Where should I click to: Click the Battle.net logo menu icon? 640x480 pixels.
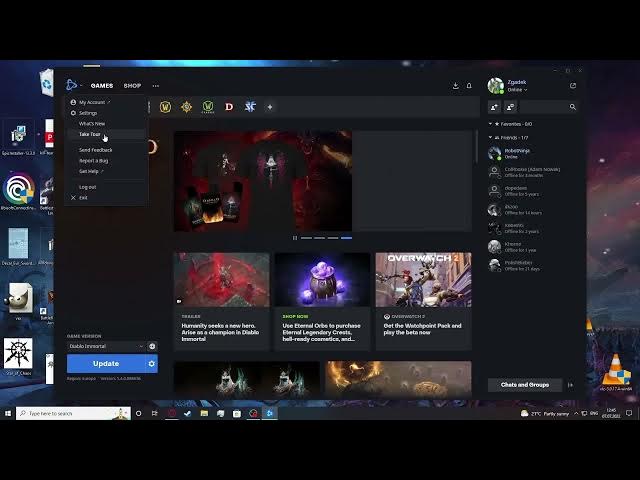click(x=71, y=85)
